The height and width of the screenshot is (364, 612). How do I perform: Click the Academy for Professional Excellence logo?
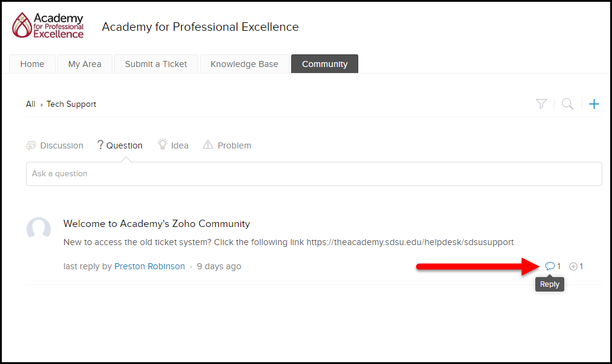48,25
